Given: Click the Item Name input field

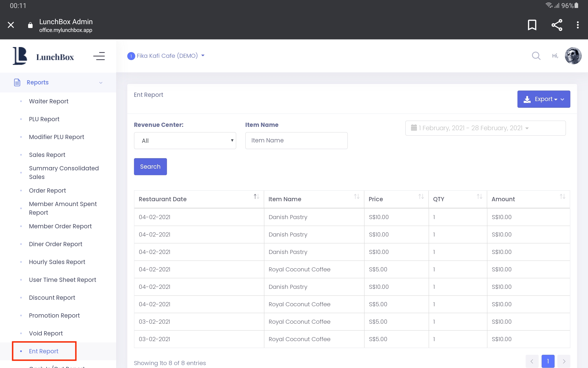Looking at the screenshot, I should point(296,141).
